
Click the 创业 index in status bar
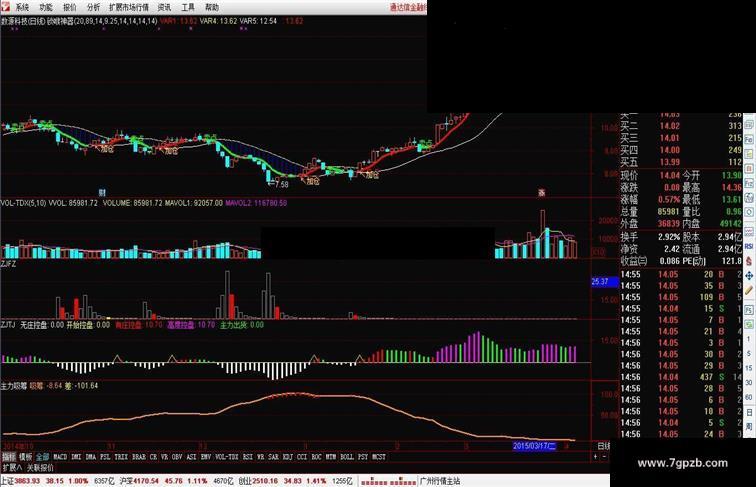245,481
